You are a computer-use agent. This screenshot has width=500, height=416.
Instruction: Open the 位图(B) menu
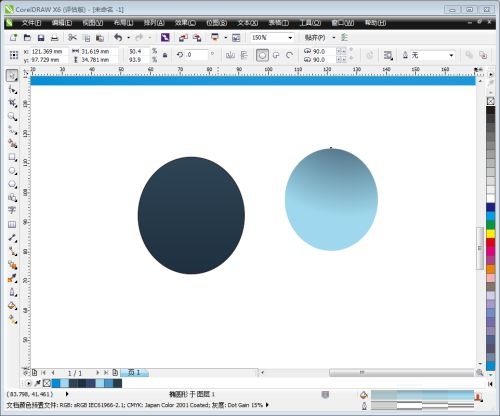click(x=217, y=23)
